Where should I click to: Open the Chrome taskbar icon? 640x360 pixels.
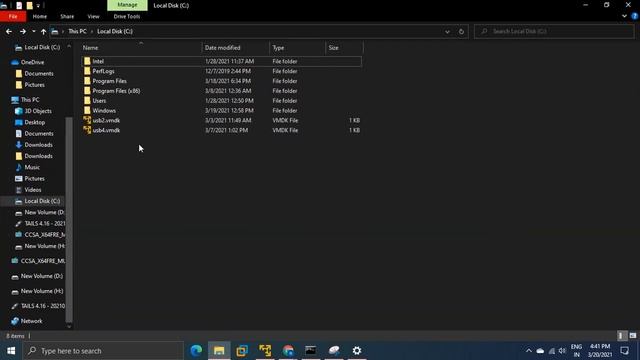[288, 351]
